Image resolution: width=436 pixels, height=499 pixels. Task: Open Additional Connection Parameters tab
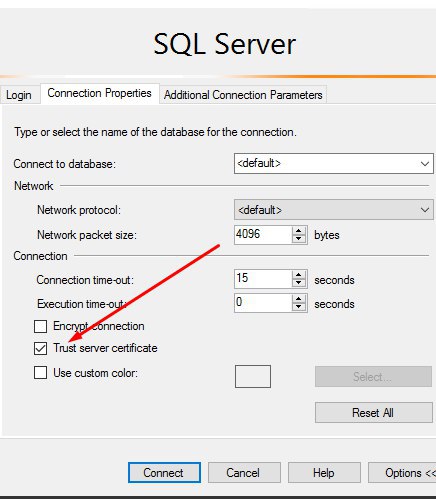[x=243, y=95]
